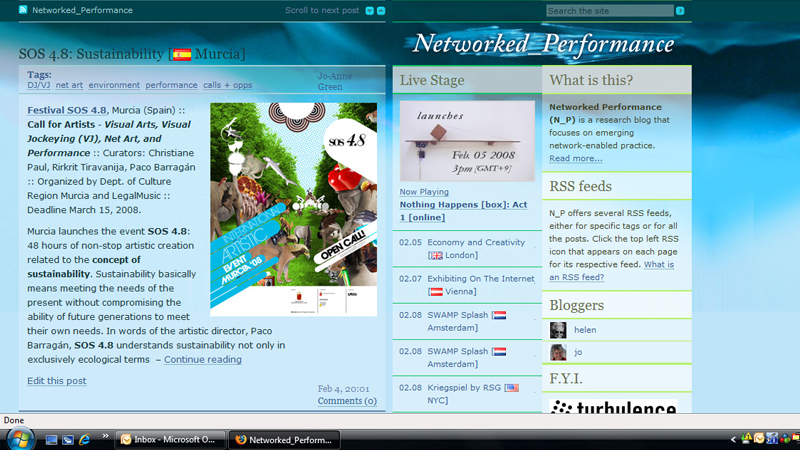
Task: Click the Spain flag in post title
Action: point(182,55)
